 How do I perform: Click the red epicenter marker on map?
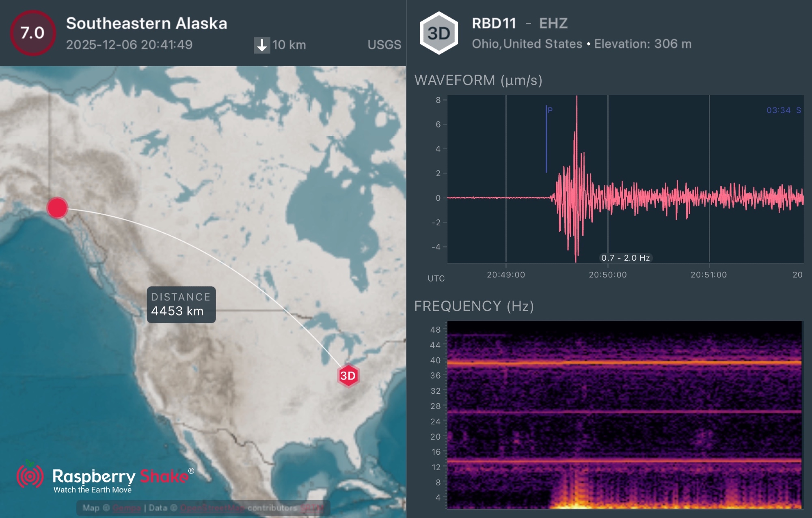[x=57, y=208]
